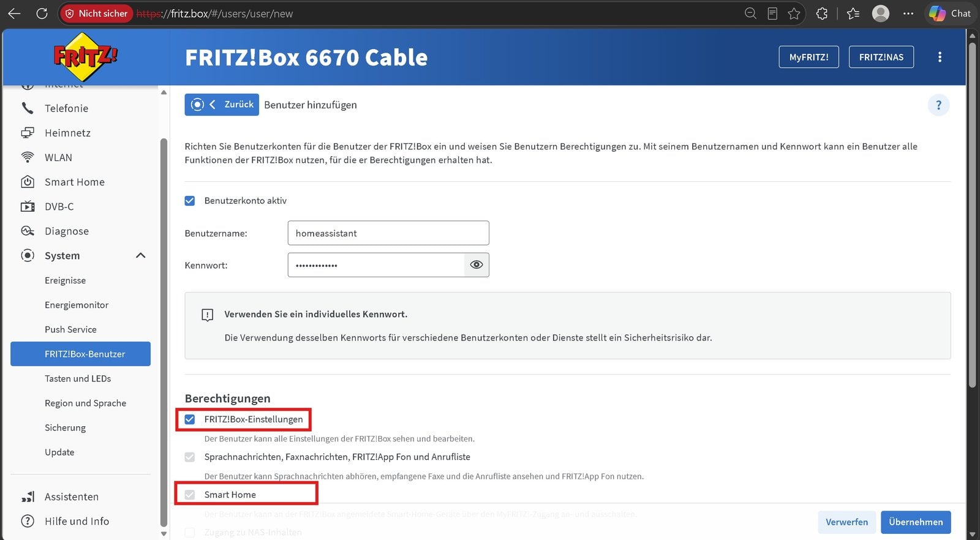Click the Berechtigungen heading

point(227,399)
